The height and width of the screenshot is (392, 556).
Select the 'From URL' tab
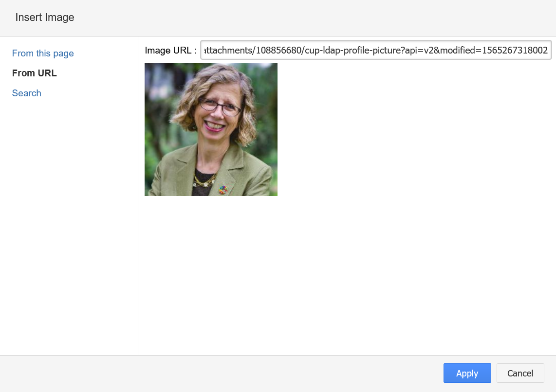[35, 73]
